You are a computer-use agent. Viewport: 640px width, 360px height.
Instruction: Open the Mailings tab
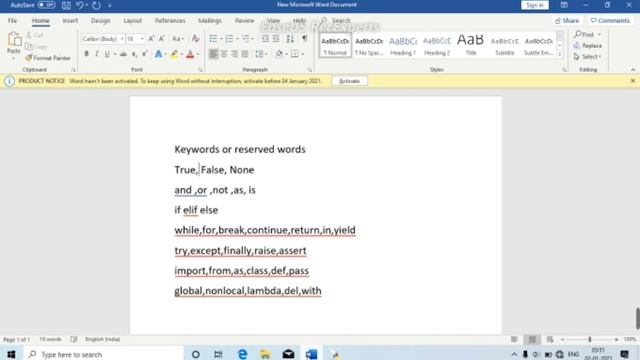coord(210,20)
